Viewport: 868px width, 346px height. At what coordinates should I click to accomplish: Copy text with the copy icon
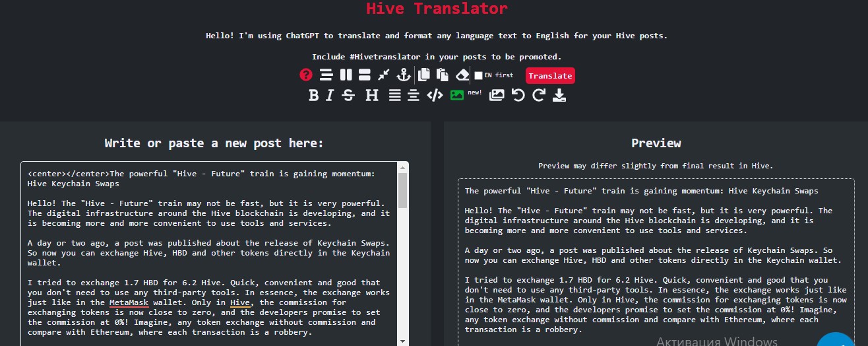(x=425, y=75)
